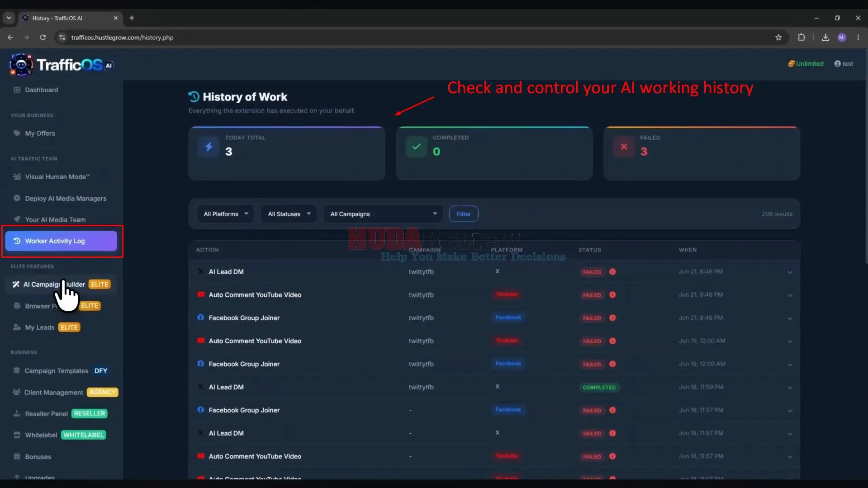Click the bookmark star icon in address bar
The height and width of the screenshot is (488, 868).
point(778,37)
